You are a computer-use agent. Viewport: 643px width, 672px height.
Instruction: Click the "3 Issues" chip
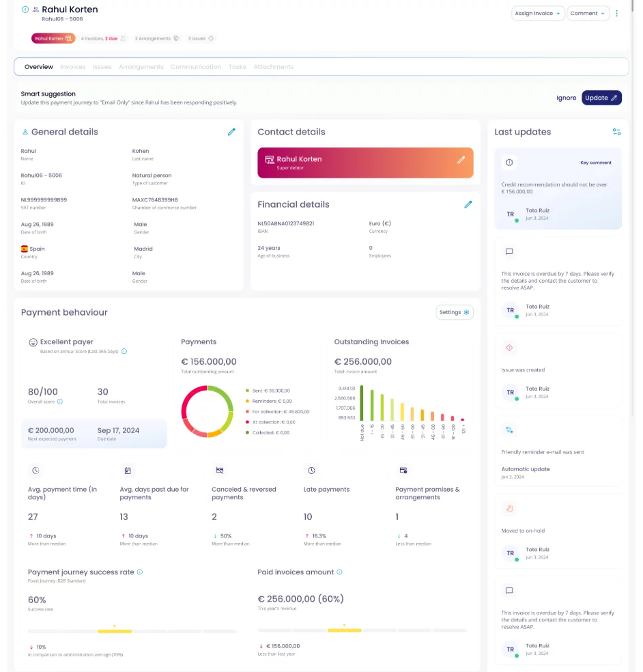pos(201,38)
